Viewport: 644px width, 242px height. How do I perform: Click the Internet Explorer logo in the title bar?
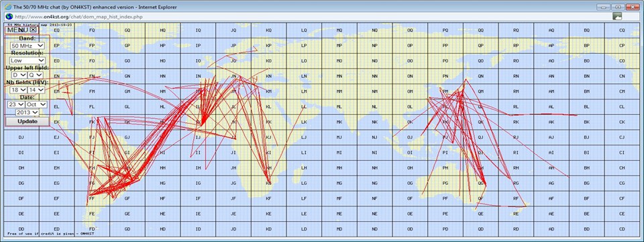7,6
